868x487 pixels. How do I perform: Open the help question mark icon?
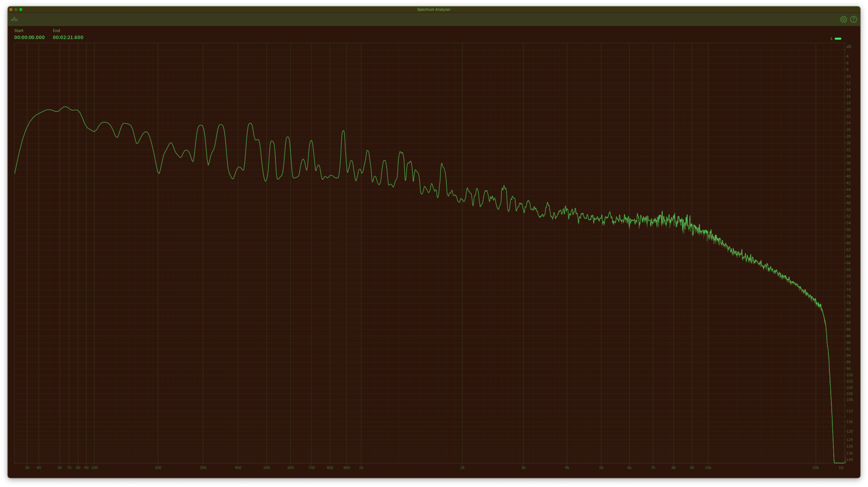pyautogui.click(x=854, y=20)
